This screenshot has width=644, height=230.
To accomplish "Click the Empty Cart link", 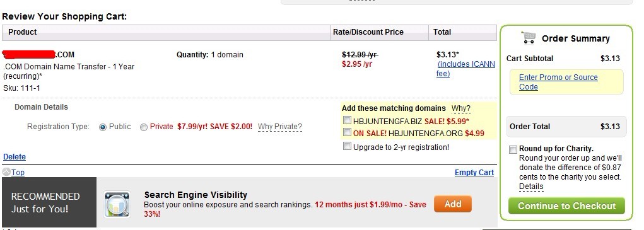I will [474, 173].
